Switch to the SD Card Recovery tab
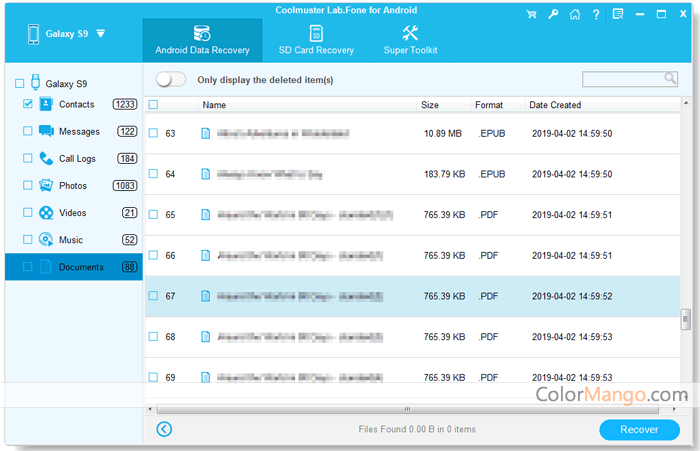The image size is (700, 451). pos(316,41)
